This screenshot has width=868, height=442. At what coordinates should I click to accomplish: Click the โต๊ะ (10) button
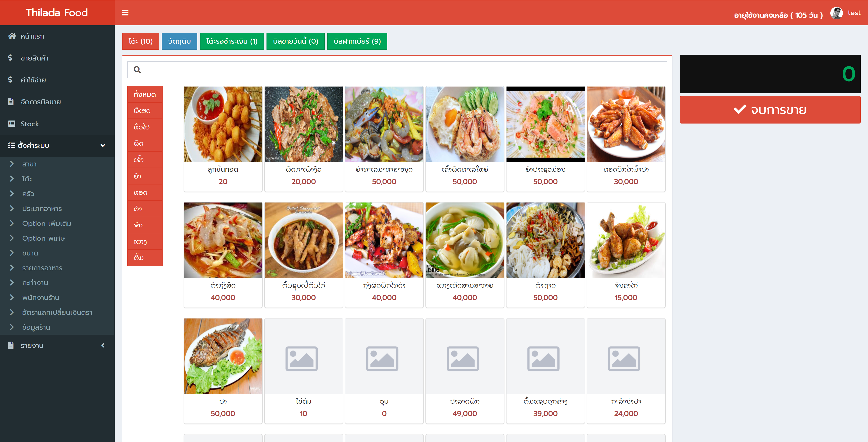[140, 41]
